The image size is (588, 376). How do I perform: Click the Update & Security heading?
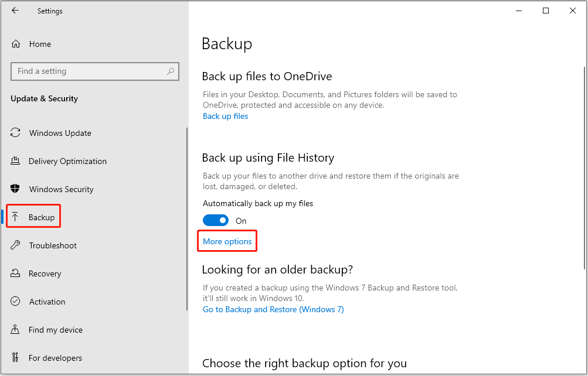[44, 98]
